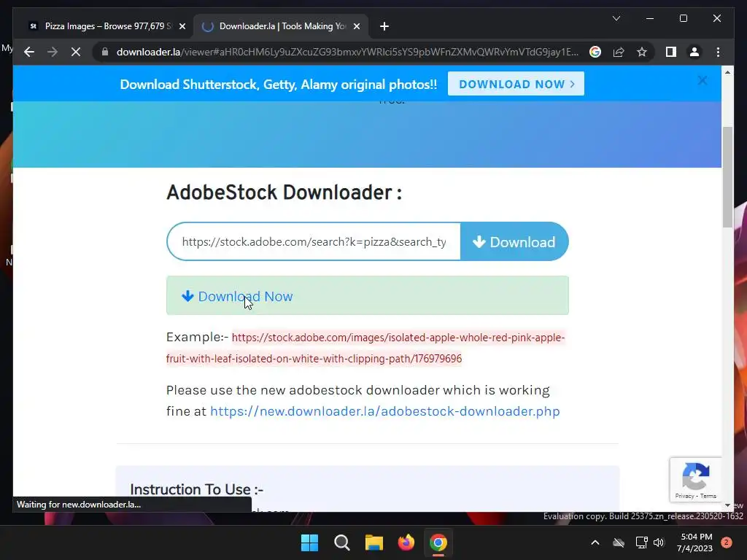The width and height of the screenshot is (747, 560).
Task: Stop page loading with the X button
Action: point(76,52)
